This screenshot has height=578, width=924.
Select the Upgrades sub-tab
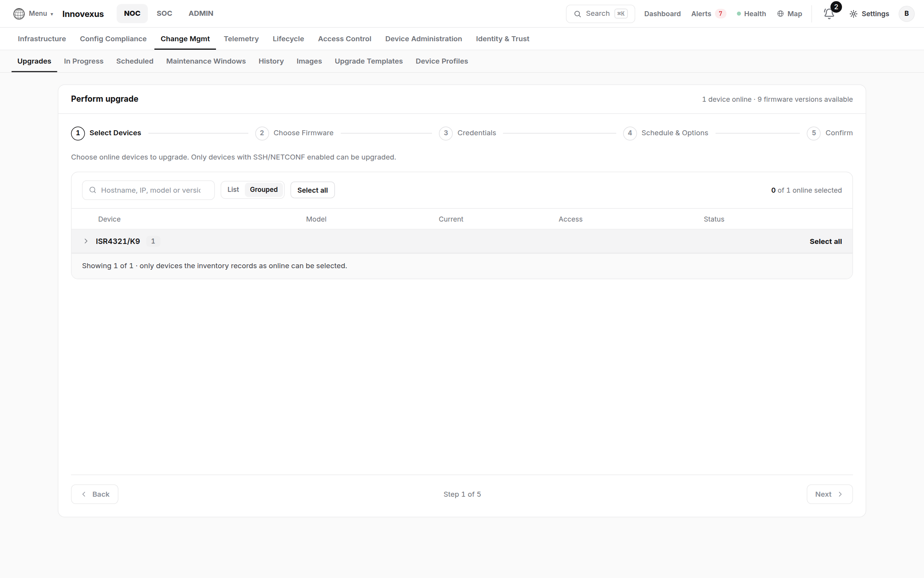[x=34, y=61]
